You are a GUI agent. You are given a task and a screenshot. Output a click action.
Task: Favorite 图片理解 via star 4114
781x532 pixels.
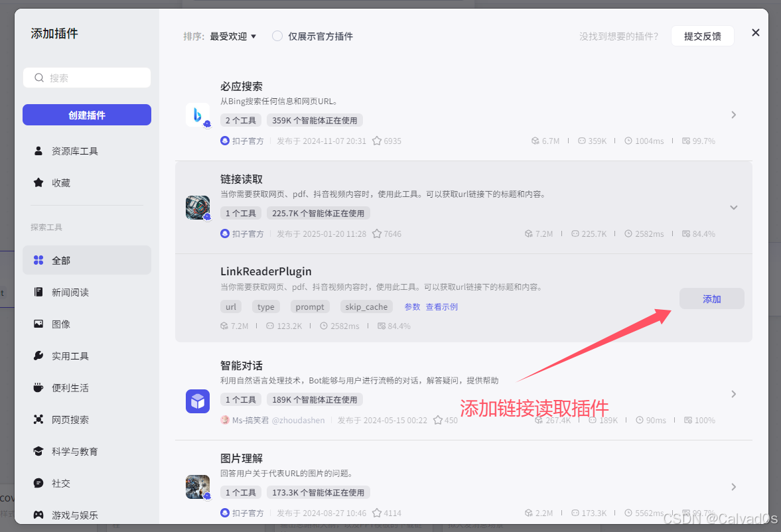(377, 513)
